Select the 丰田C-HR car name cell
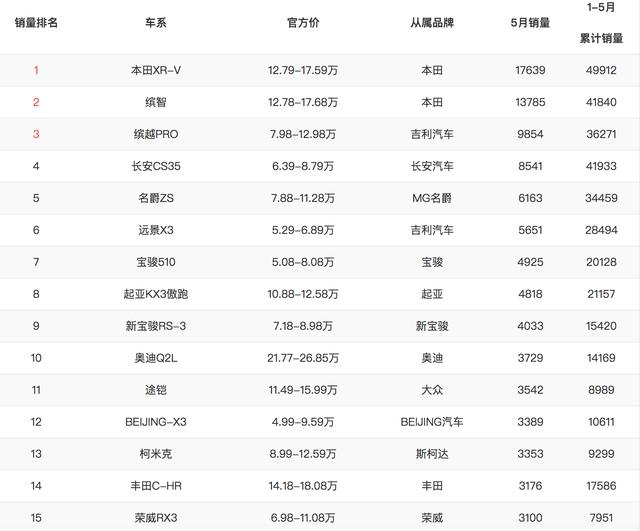 156,486
